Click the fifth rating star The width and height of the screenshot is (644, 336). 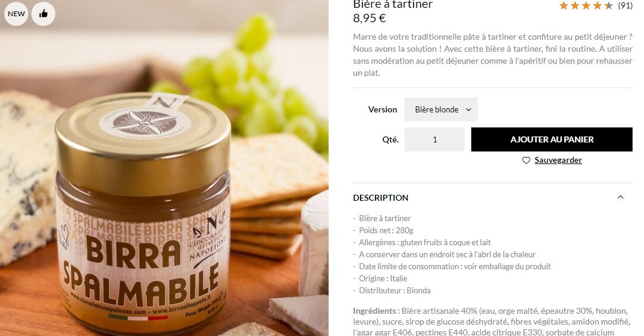608,6
